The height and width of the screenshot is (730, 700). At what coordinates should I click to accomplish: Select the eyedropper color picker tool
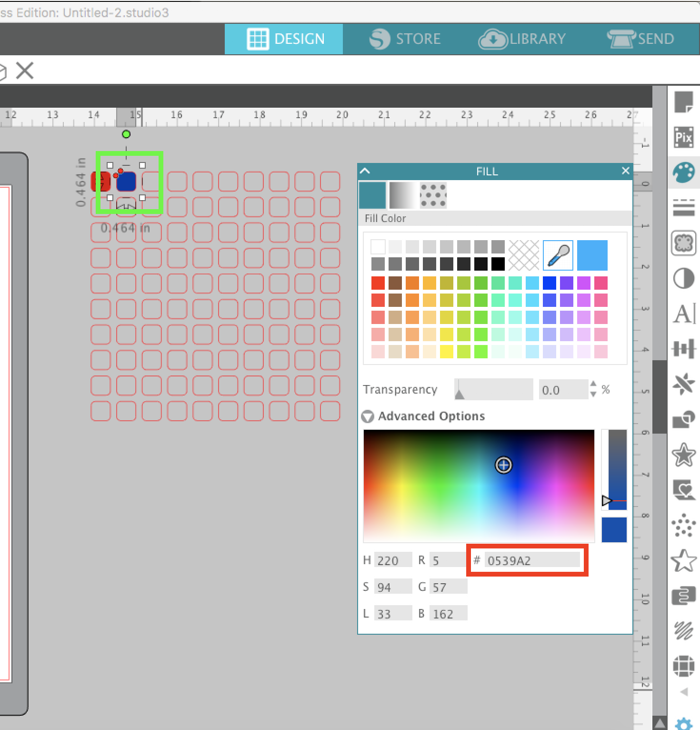click(558, 255)
